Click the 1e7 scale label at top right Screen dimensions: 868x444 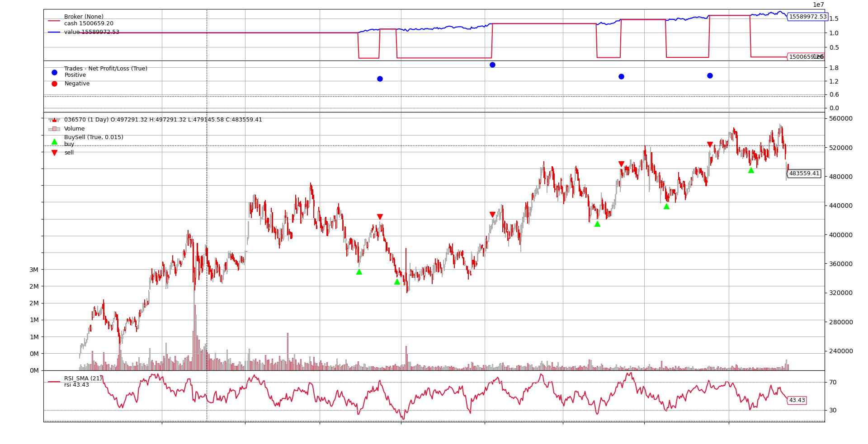point(819,5)
